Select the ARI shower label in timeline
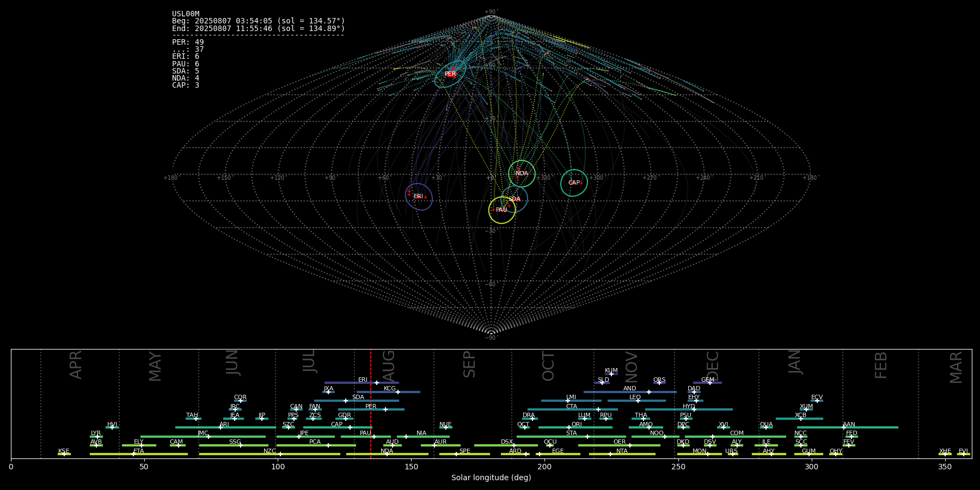The width and height of the screenshot is (980, 490). pyautogui.click(x=224, y=425)
